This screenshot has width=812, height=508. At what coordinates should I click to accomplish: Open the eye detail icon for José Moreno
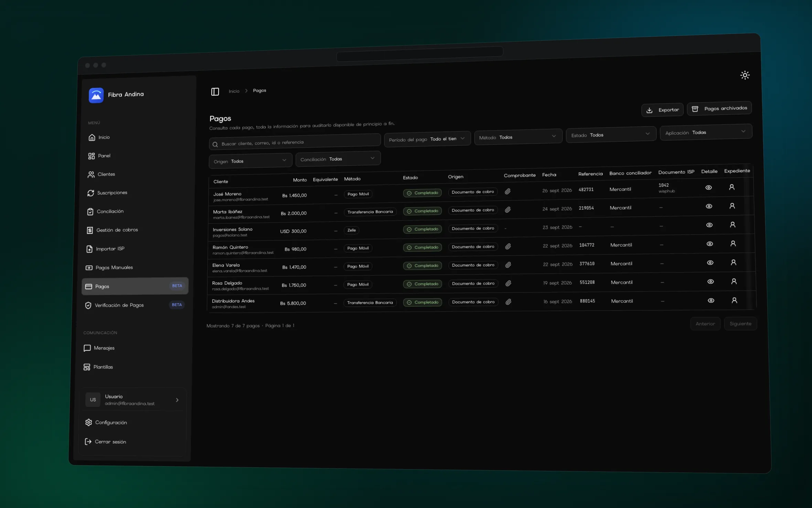(708, 188)
